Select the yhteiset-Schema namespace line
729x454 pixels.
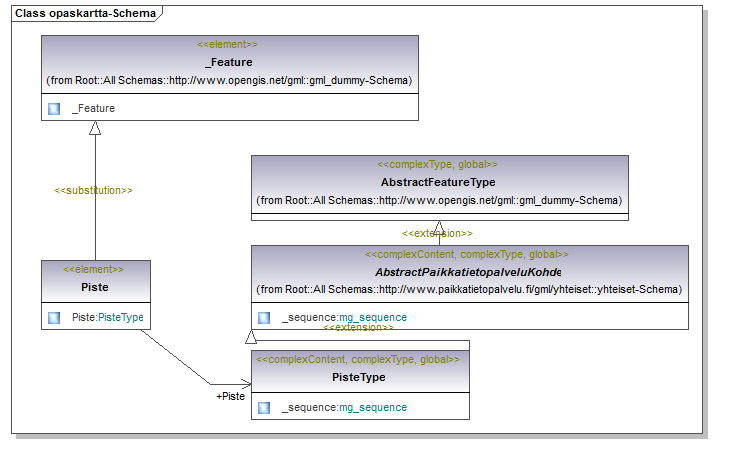coord(469,290)
